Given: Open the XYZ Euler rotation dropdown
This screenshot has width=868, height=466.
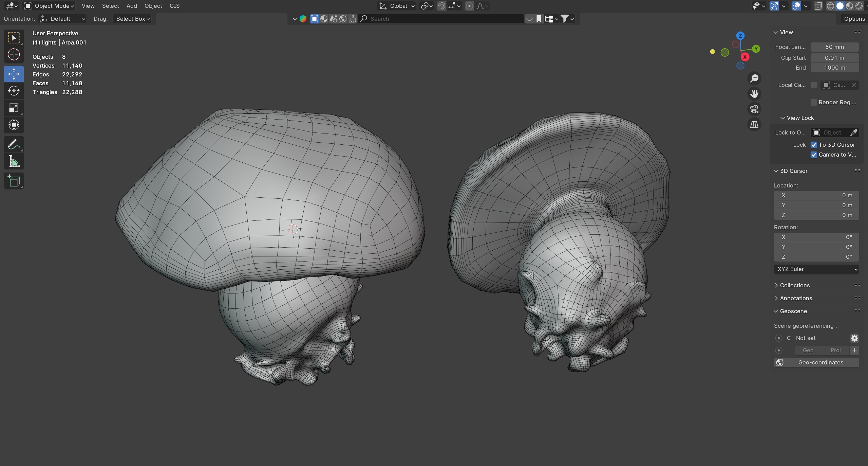Looking at the screenshot, I should [x=816, y=269].
